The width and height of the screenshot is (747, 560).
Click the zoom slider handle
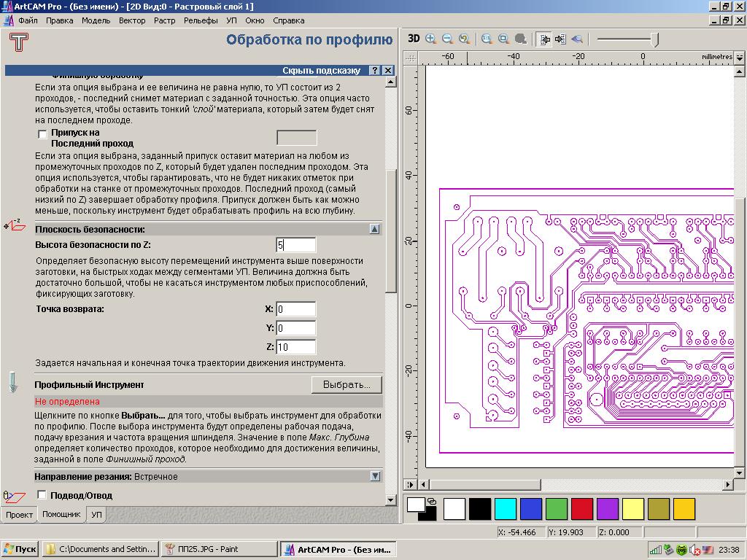click(655, 39)
